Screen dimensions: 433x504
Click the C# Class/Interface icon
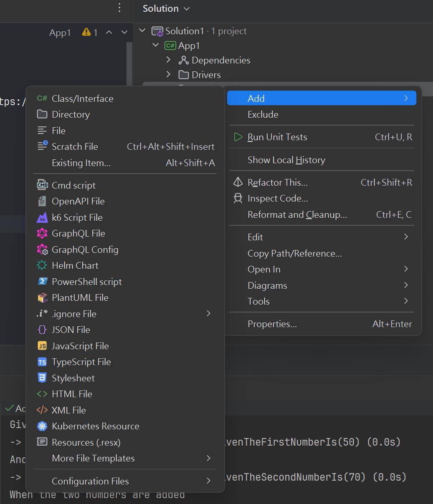(x=42, y=98)
